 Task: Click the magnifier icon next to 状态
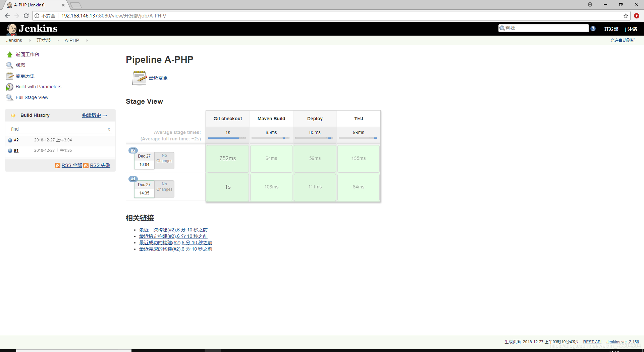click(10, 65)
